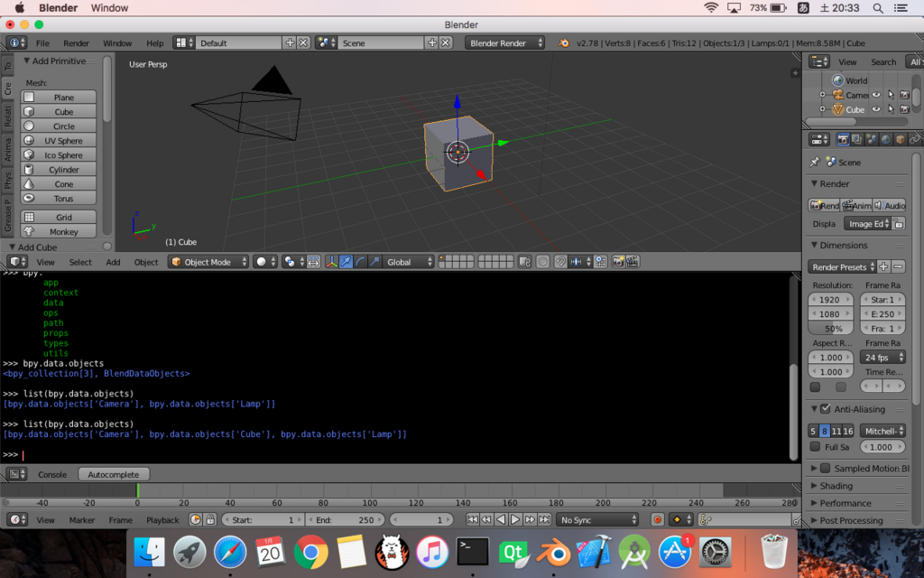Click the resolution X 1920 field
The image size is (924, 578).
click(x=830, y=300)
